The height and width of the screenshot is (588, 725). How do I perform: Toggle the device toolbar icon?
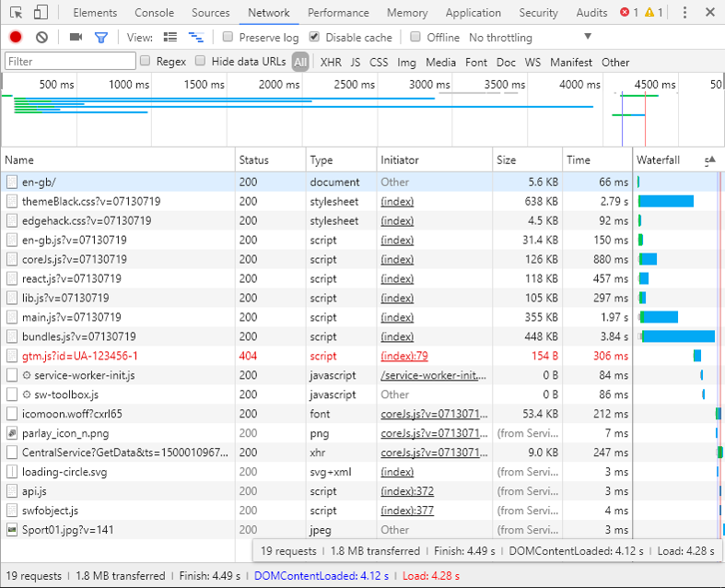point(41,13)
